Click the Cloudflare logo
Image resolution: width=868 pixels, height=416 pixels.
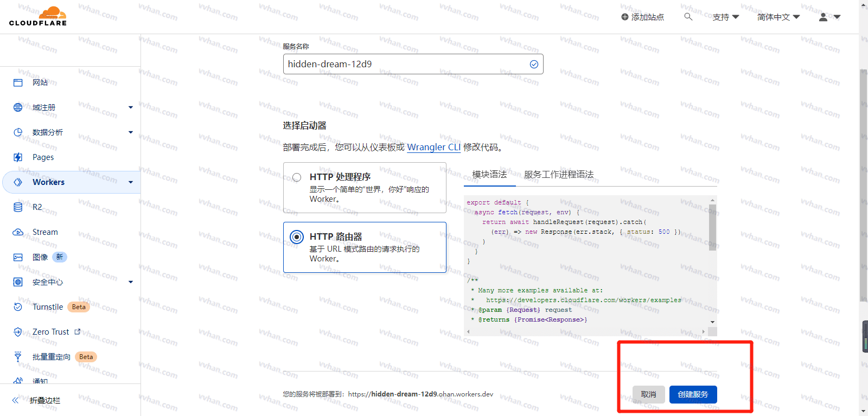click(38, 16)
